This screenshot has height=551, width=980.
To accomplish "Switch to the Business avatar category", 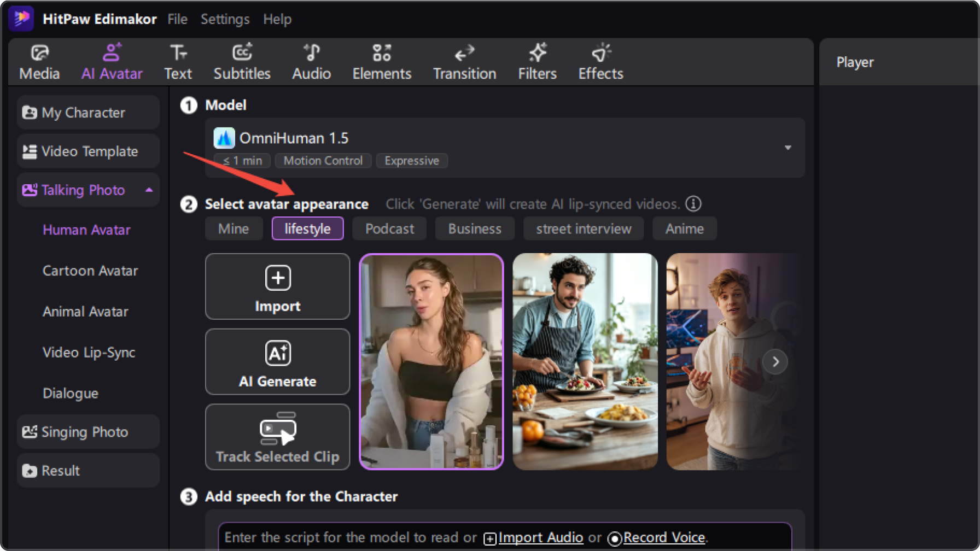I will tap(475, 228).
